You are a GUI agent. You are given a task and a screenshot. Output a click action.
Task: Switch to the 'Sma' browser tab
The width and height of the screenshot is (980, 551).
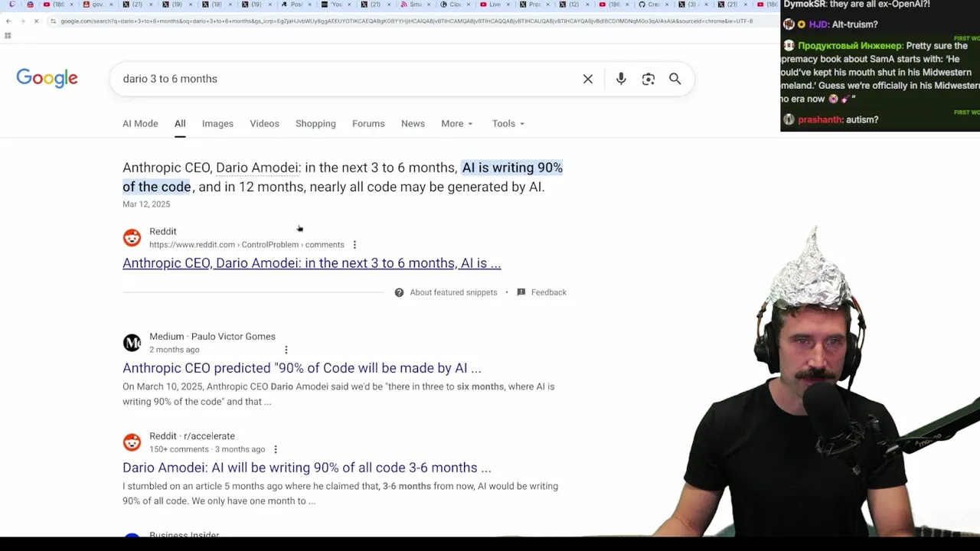[414, 5]
